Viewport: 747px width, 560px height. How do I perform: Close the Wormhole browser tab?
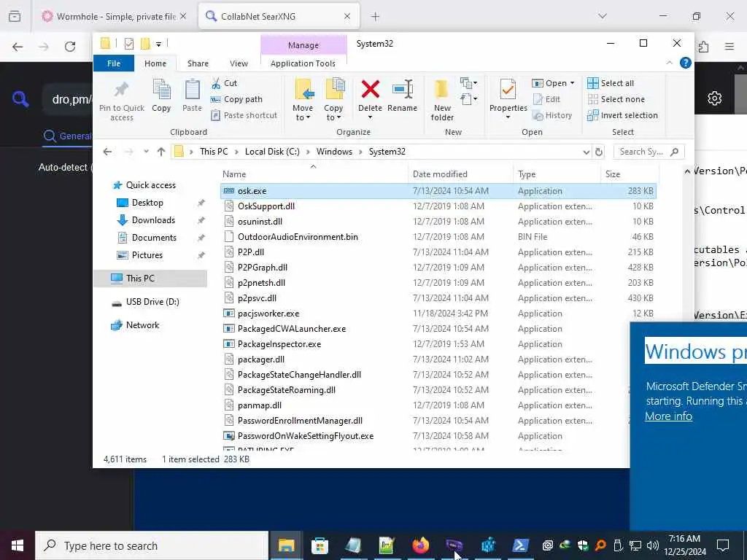click(183, 16)
